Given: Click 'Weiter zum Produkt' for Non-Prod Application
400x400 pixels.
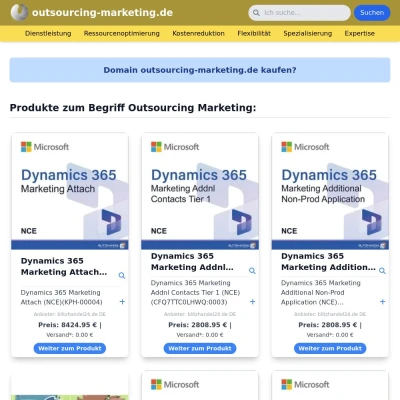Looking at the screenshot, I should [x=330, y=348].
